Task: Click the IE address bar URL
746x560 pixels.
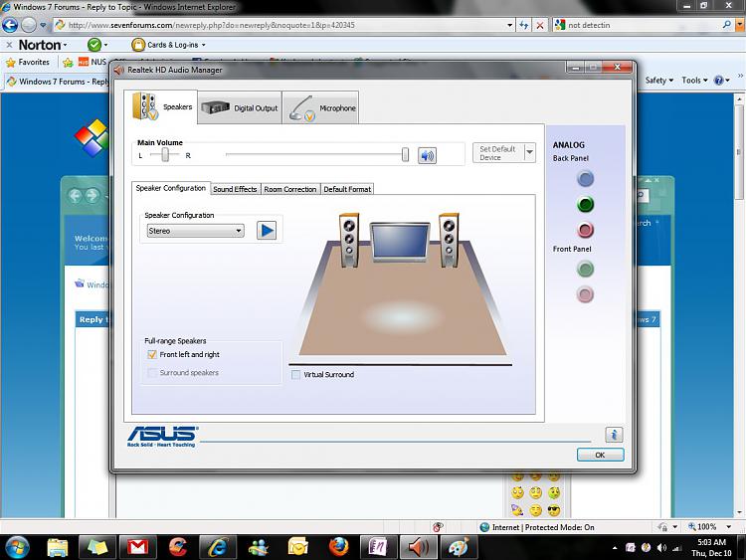Action: click(212, 25)
